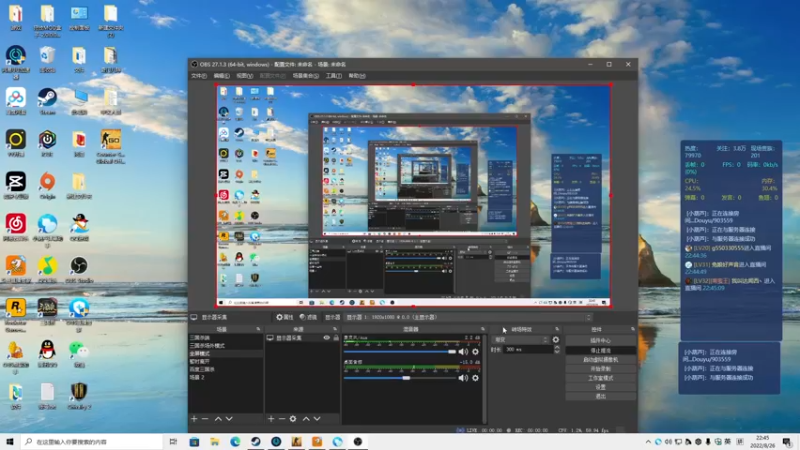This screenshot has height=450, width=800.
Task: Move source up in Sources panel
Action: (x=306, y=419)
